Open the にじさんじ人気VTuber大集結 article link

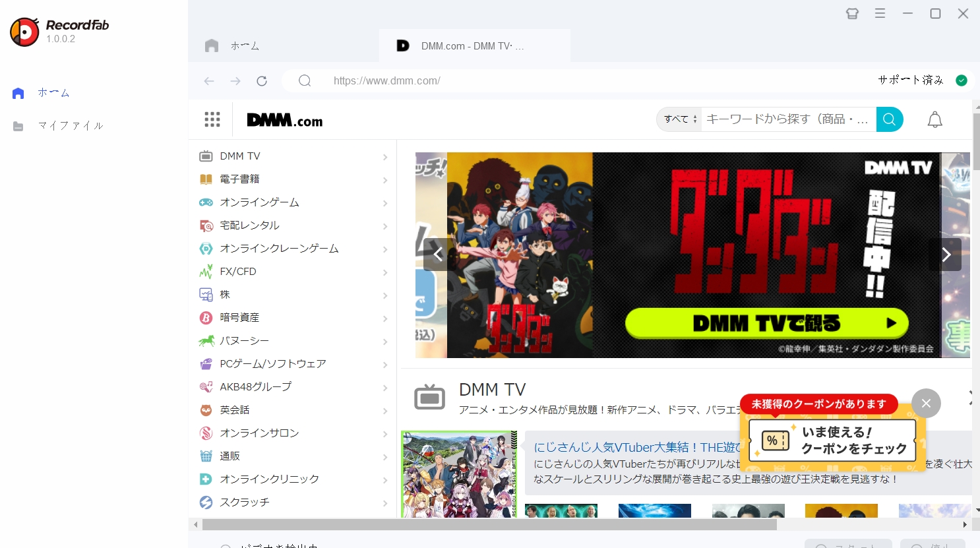pos(638,447)
